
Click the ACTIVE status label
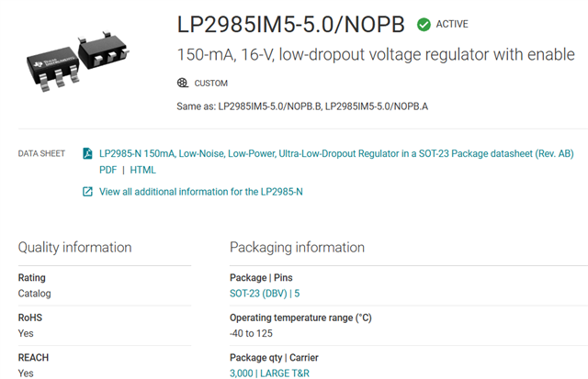452,25
